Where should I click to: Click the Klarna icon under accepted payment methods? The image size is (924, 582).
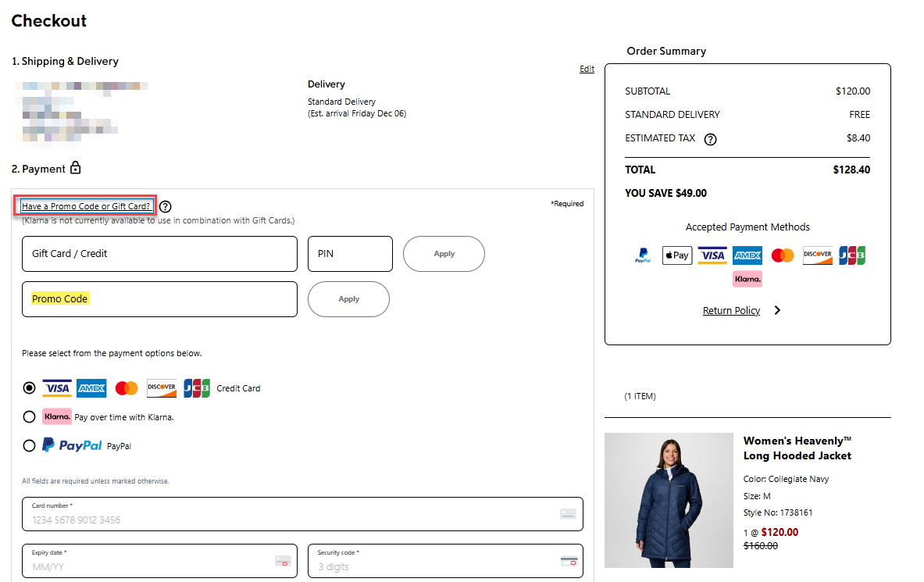click(x=747, y=278)
